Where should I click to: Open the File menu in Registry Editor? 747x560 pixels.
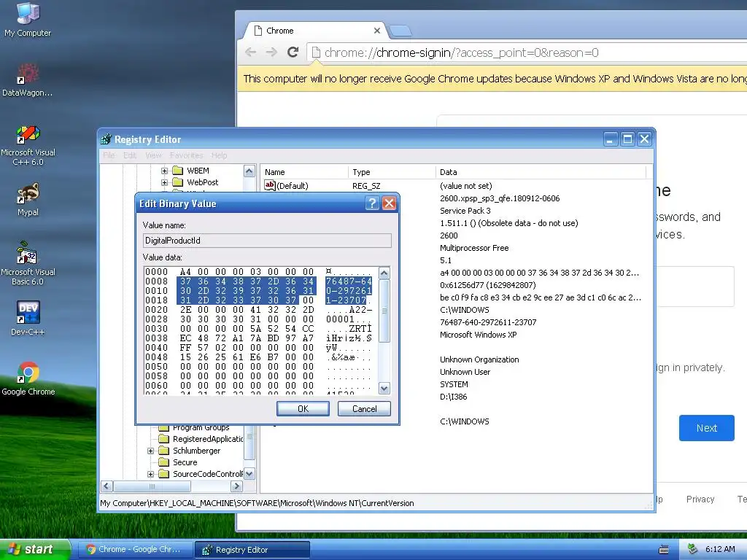point(109,155)
